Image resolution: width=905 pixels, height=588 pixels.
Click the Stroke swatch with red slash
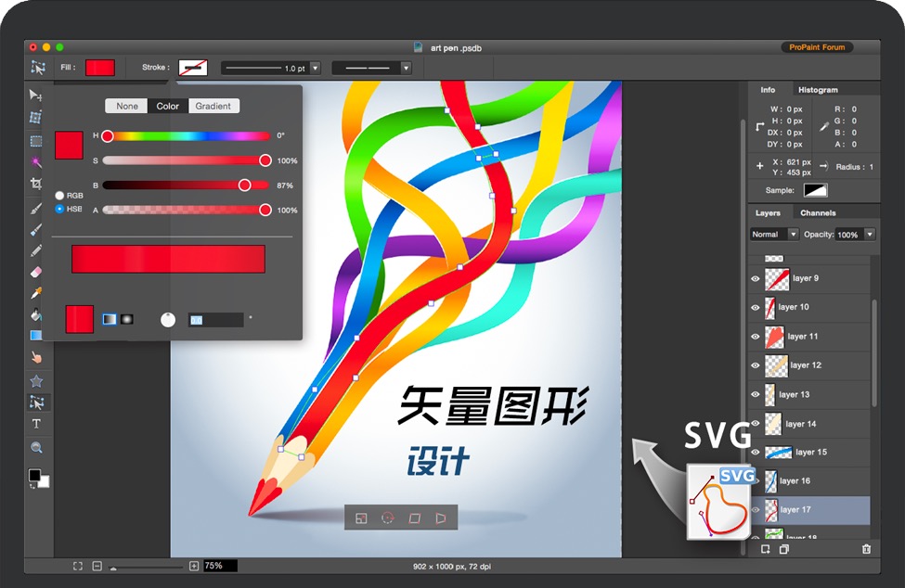tap(193, 68)
